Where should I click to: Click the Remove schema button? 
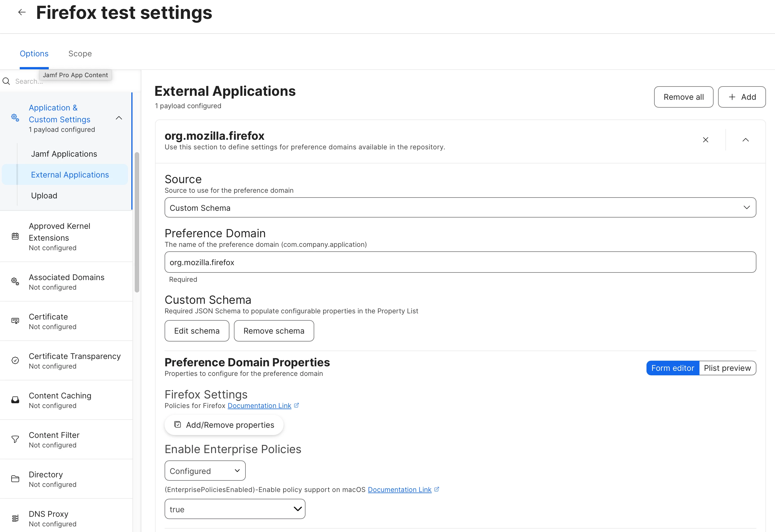[274, 331]
